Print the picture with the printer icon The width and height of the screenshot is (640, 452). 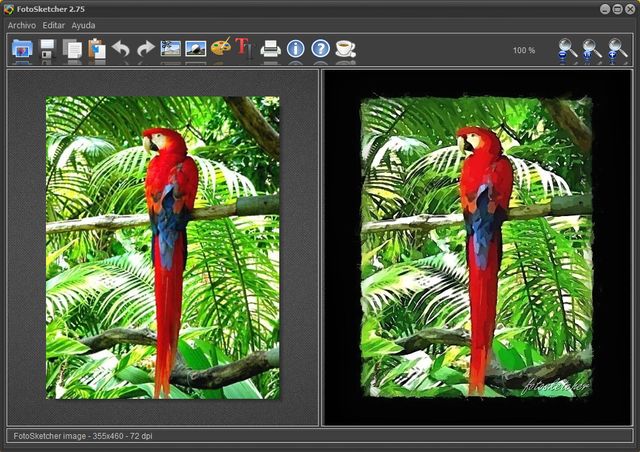(270, 48)
